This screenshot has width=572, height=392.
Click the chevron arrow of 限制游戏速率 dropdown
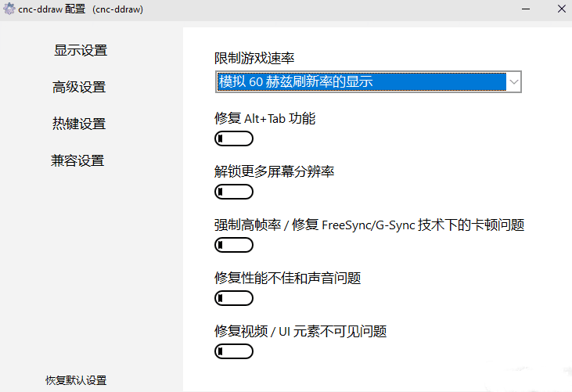513,81
